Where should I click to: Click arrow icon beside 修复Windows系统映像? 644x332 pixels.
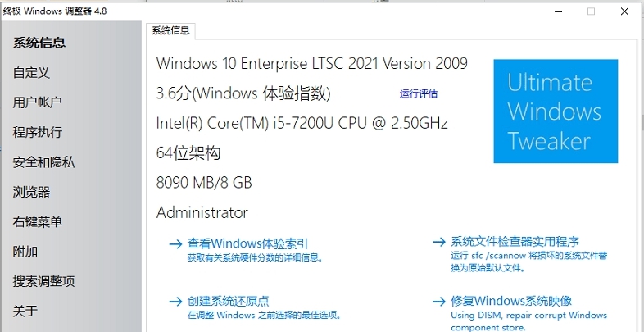click(x=438, y=302)
